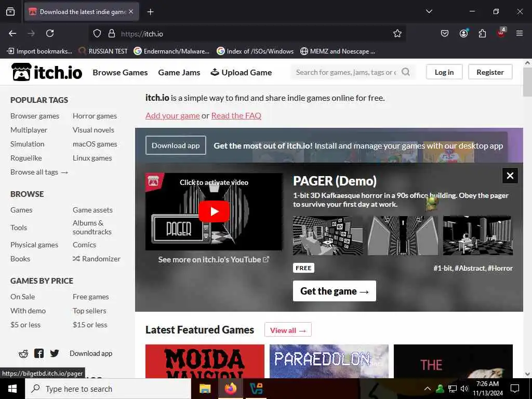Open the uBlock Origin extension icon
This screenshot has width=532, height=399.
pyautogui.click(x=501, y=33)
